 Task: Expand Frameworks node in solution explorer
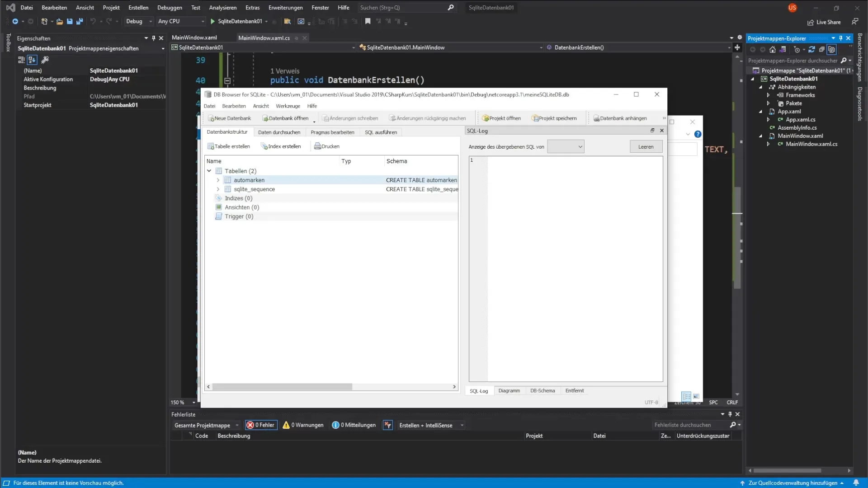click(768, 95)
